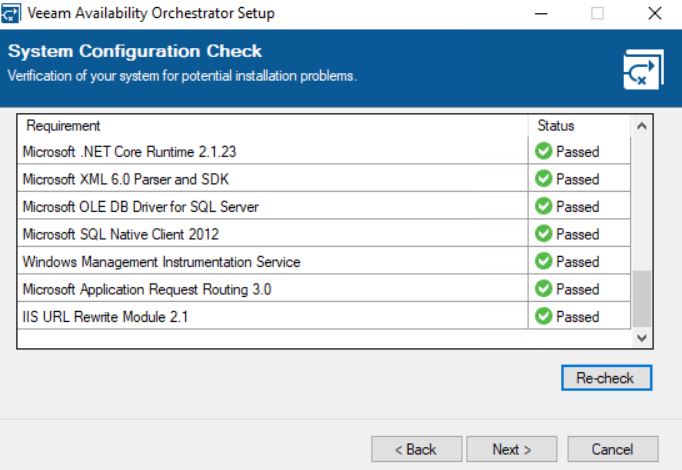Click the SQL Native Client 2012 passed icon
The width and height of the screenshot is (682, 470).
pyautogui.click(x=543, y=233)
